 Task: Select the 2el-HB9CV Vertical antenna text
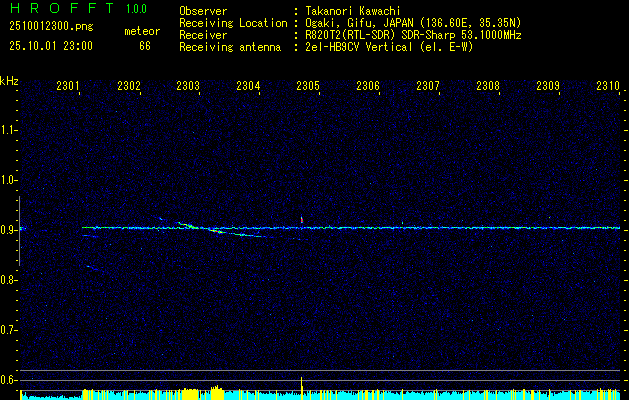[389, 47]
